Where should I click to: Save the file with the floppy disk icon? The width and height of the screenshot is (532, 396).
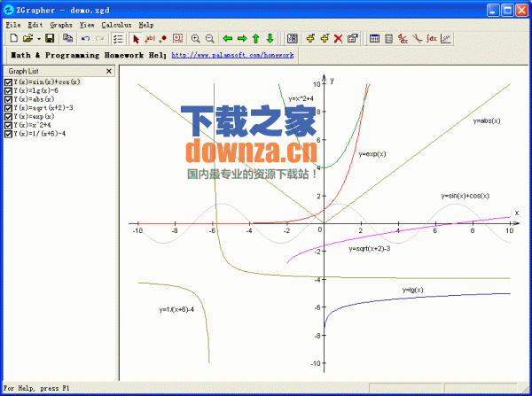point(50,38)
